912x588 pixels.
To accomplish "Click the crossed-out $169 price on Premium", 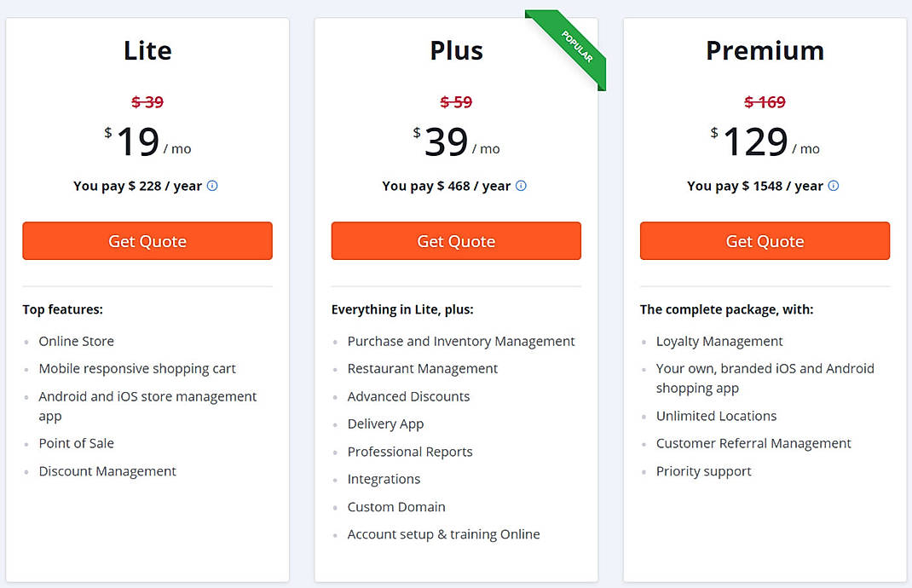I will coord(765,102).
